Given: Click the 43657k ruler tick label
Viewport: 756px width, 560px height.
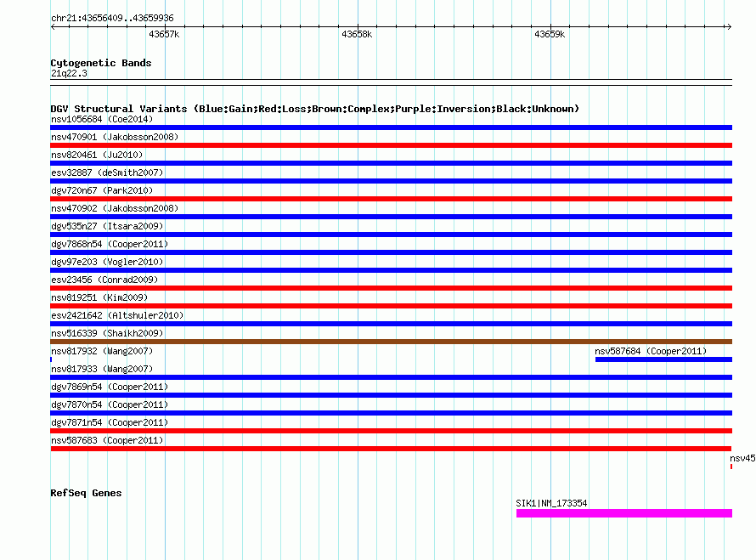Looking at the screenshot, I should point(164,34).
